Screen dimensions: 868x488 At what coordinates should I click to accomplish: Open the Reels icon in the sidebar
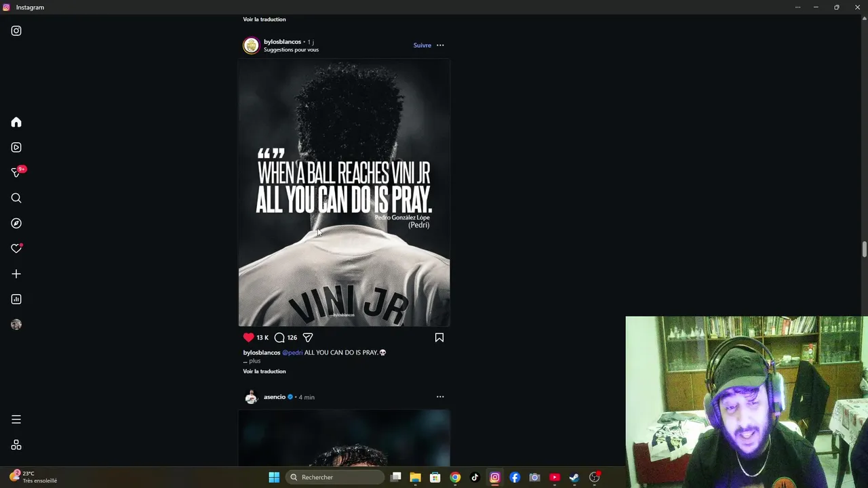point(16,147)
